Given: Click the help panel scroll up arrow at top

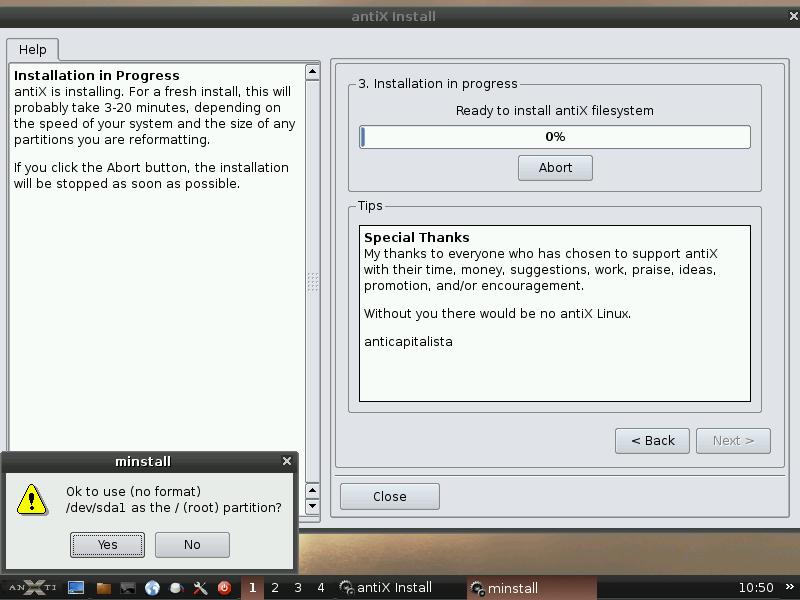Looking at the screenshot, I should (x=312, y=72).
